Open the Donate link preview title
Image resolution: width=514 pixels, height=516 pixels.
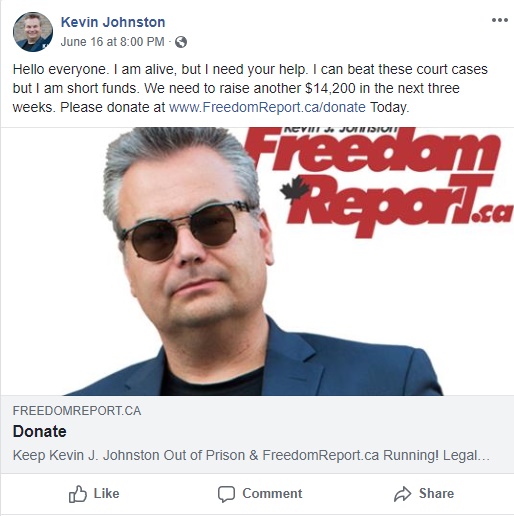coord(39,431)
